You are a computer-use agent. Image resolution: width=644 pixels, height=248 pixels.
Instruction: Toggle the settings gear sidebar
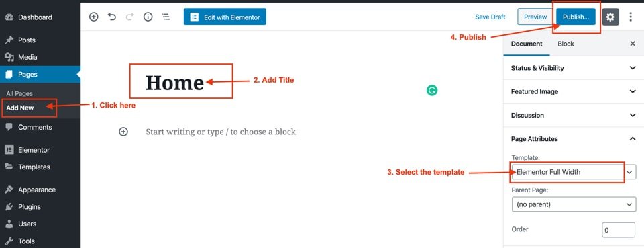coord(610,17)
